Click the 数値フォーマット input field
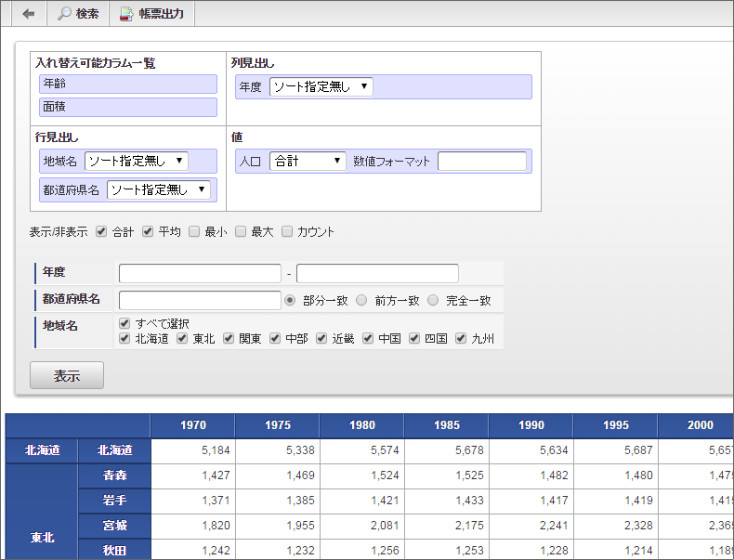Viewport: 734px width, 560px height. (482, 161)
